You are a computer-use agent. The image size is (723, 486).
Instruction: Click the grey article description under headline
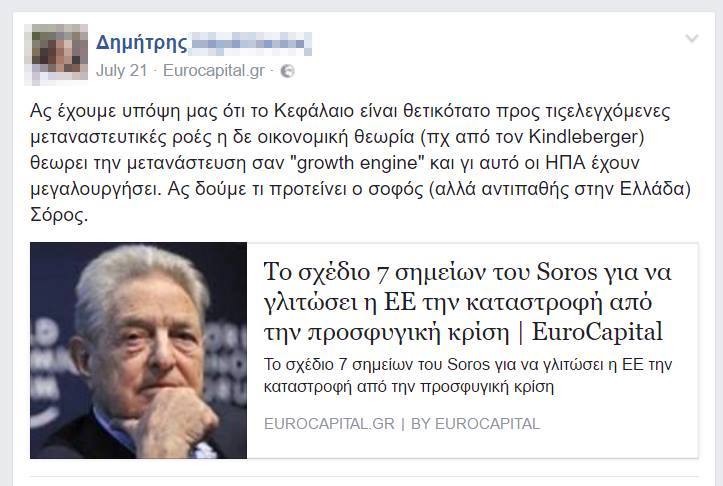[468, 375]
